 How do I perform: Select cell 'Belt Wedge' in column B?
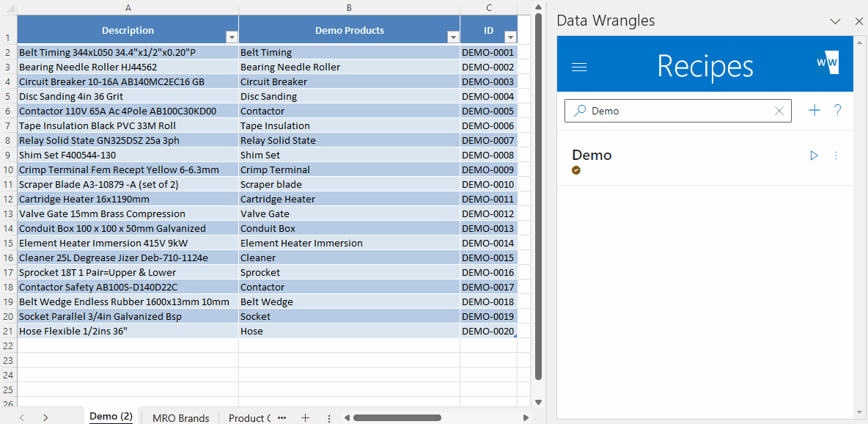(x=349, y=302)
